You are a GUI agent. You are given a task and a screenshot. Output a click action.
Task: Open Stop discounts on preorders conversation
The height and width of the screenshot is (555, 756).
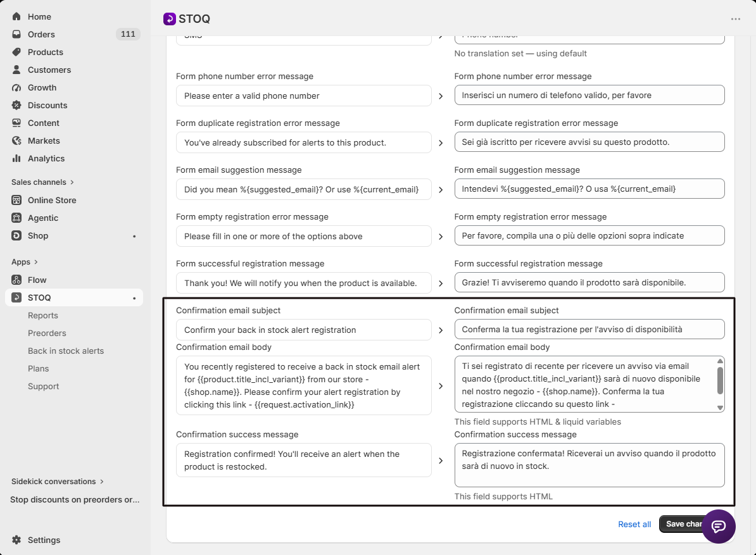[x=75, y=499]
